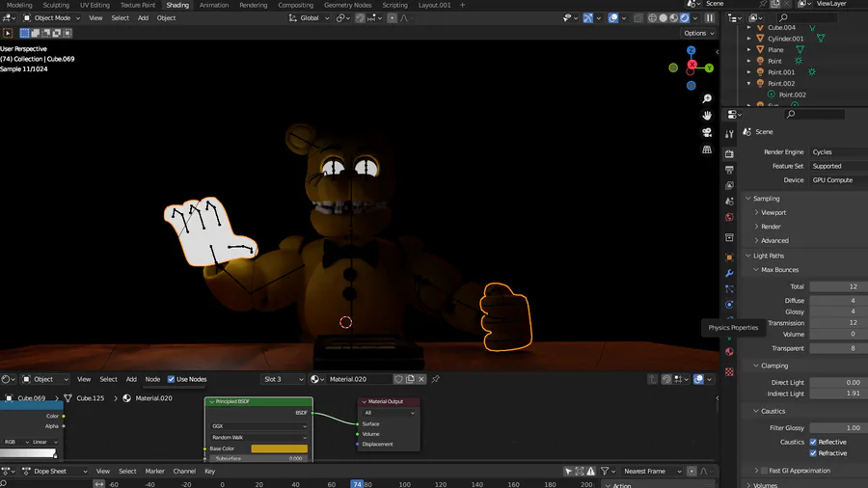The width and height of the screenshot is (868, 488).
Task: Open Feature Set Supported dropdown
Action: tap(839, 166)
